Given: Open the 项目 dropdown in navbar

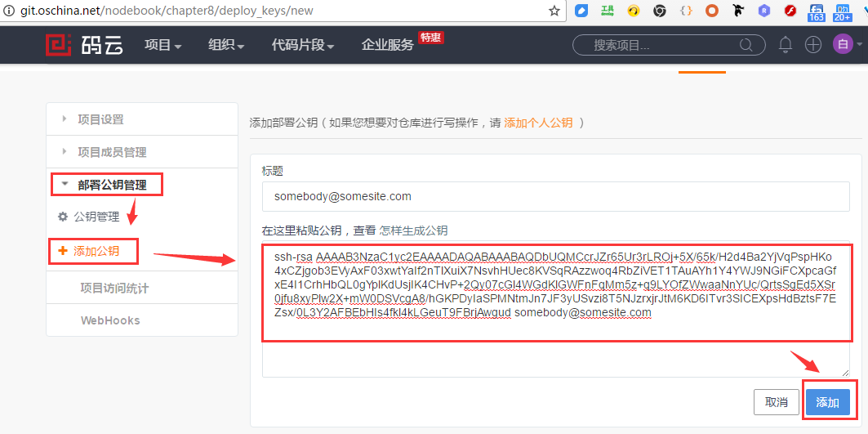Looking at the screenshot, I should [162, 45].
